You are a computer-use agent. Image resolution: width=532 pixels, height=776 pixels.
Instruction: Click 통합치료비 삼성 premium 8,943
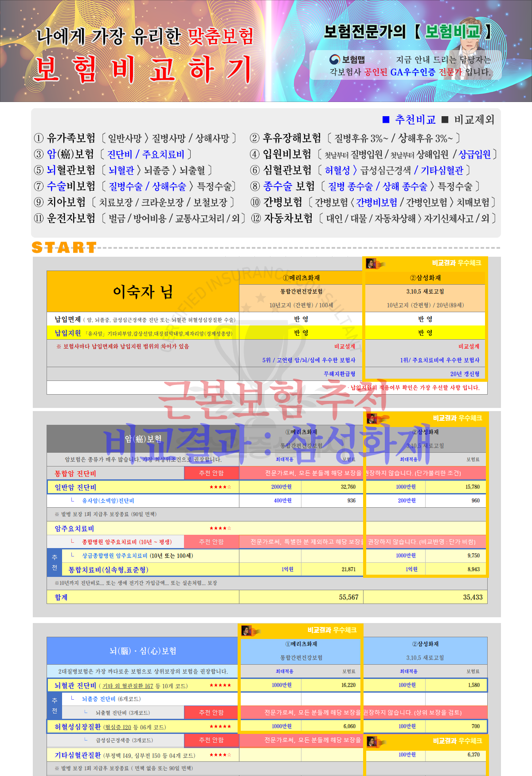click(473, 569)
